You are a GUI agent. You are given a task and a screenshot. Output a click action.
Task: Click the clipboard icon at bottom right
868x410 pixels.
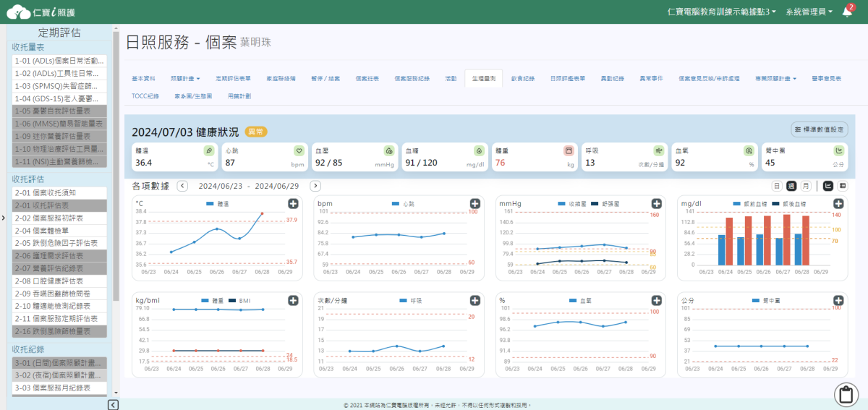coord(845,395)
